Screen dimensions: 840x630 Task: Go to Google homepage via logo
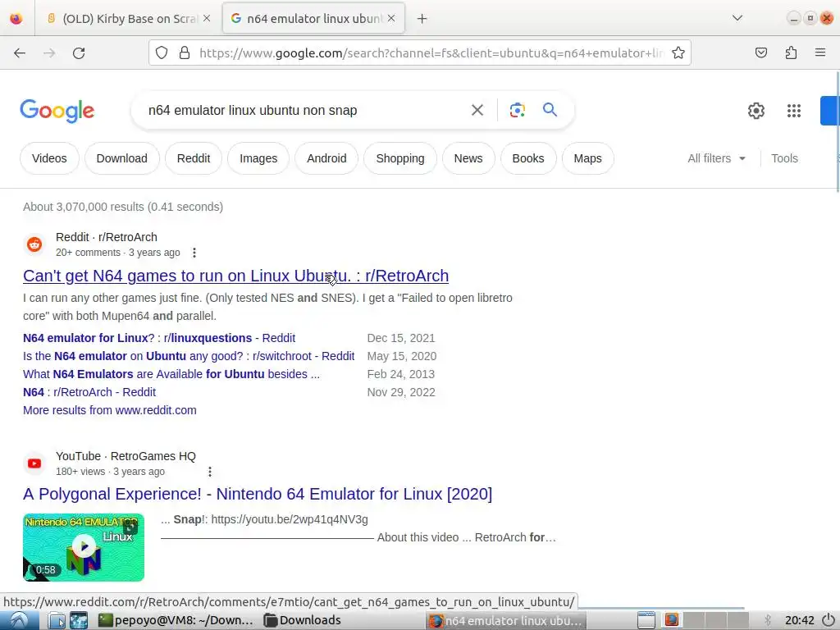pos(57,111)
